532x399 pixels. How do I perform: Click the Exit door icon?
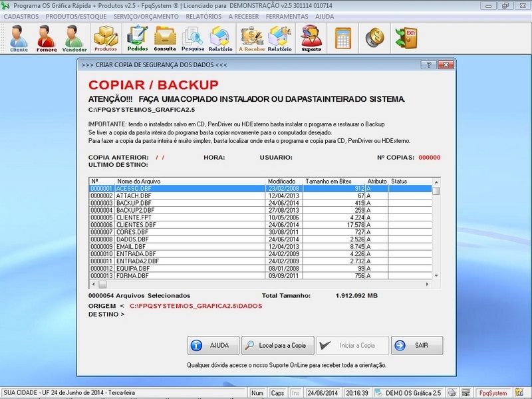point(406,38)
